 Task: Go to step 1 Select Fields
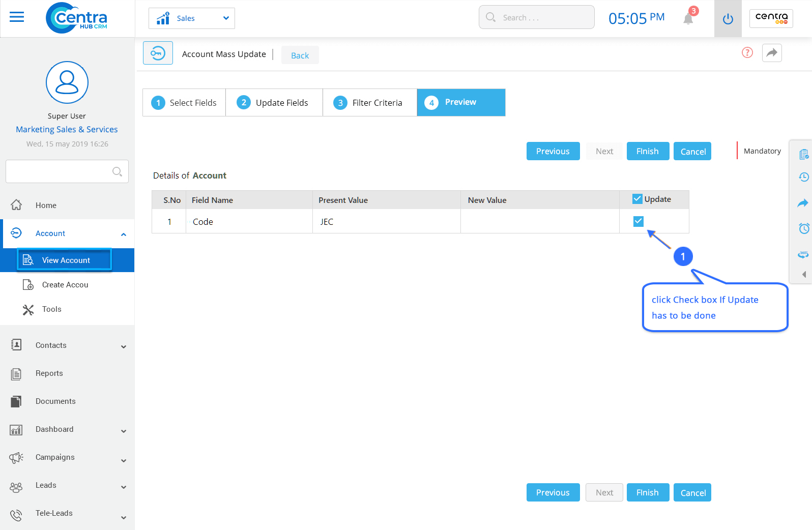[184, 103]
